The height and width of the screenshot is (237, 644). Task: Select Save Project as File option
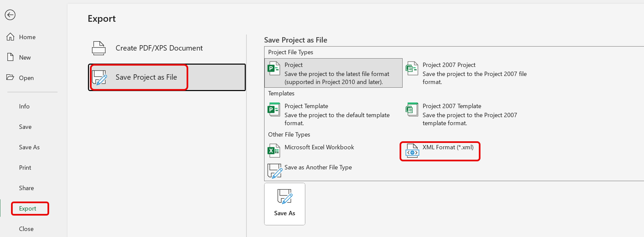(167, 77)
